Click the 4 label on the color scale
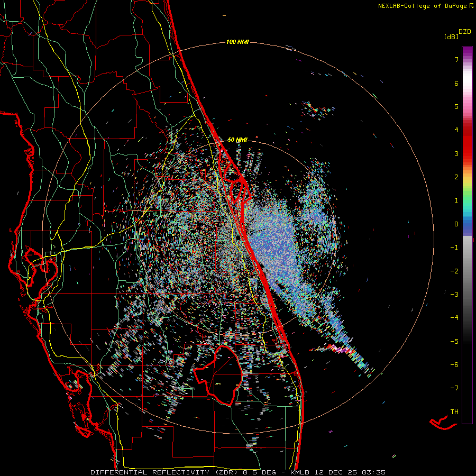 point(456,130)
